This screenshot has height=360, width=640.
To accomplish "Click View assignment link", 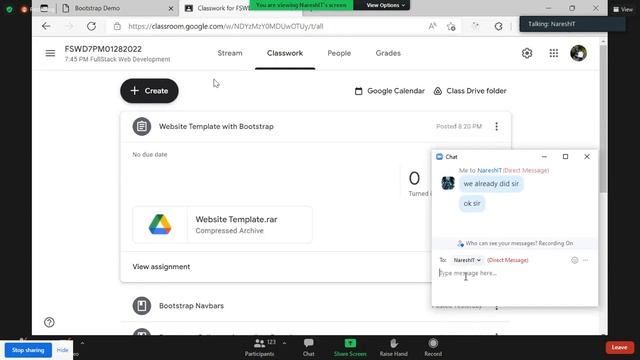I will tap(161, 267).
